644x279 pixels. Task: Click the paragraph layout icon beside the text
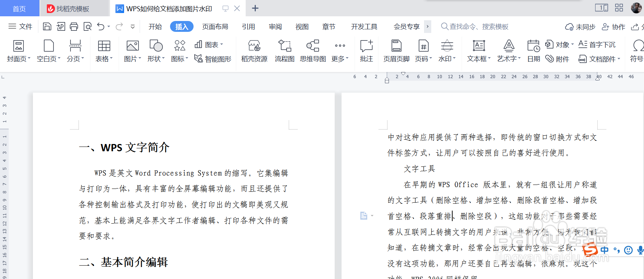coord(364,216)
